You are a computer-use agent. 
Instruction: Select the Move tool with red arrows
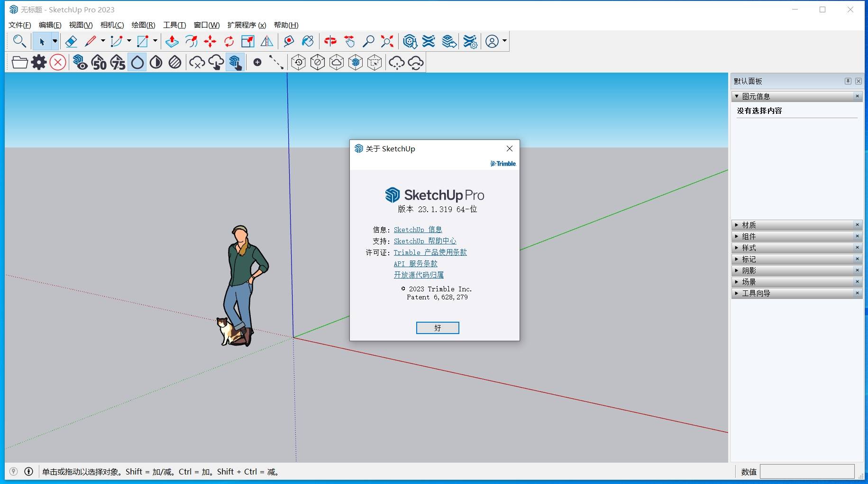pos(210,42)
